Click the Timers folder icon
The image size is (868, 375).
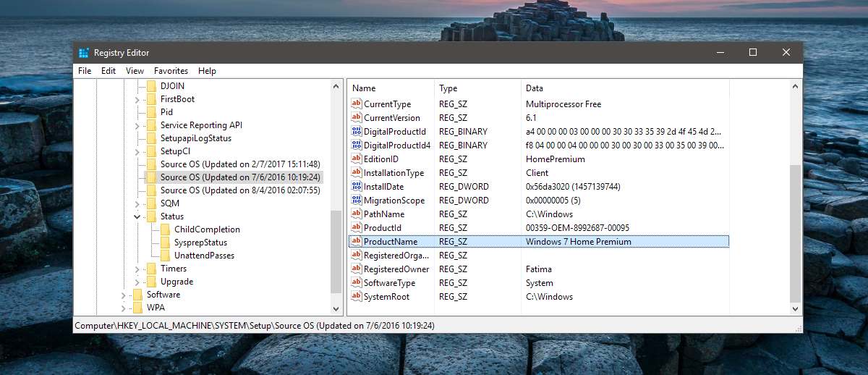[x=151, y=269]
